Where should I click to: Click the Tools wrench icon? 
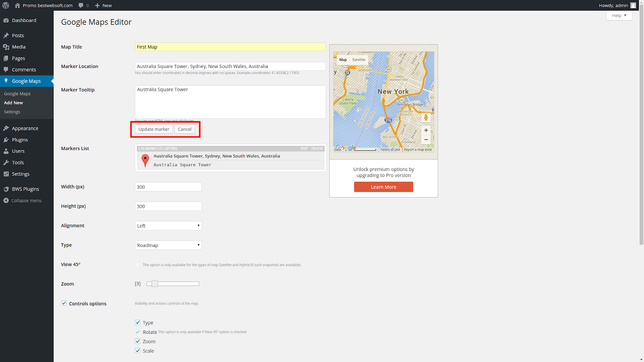[6, 162]
